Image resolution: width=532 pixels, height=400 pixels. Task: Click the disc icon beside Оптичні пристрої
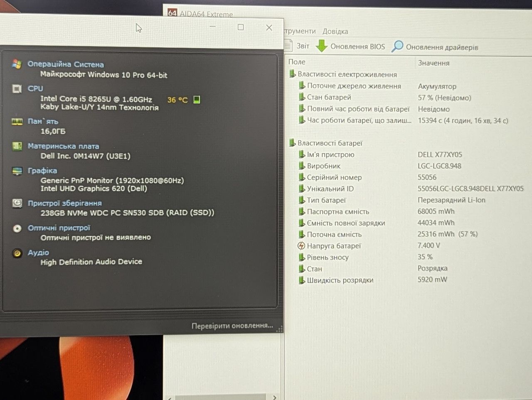coord(17,228)
